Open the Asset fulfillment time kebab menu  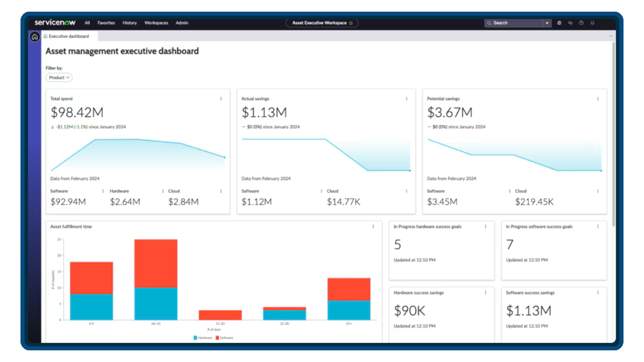point(374,227)
